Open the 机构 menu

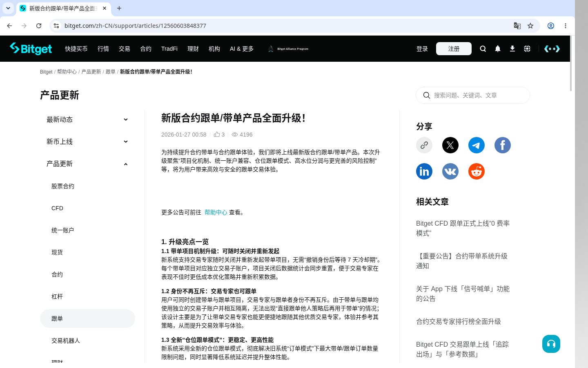pos(214,49)
